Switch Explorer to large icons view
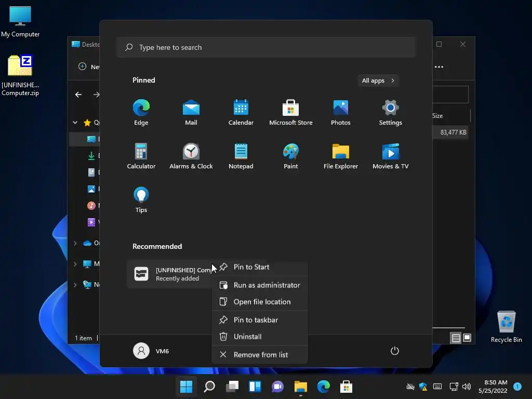This screenshot has height=399, width=532. point(467,338)
